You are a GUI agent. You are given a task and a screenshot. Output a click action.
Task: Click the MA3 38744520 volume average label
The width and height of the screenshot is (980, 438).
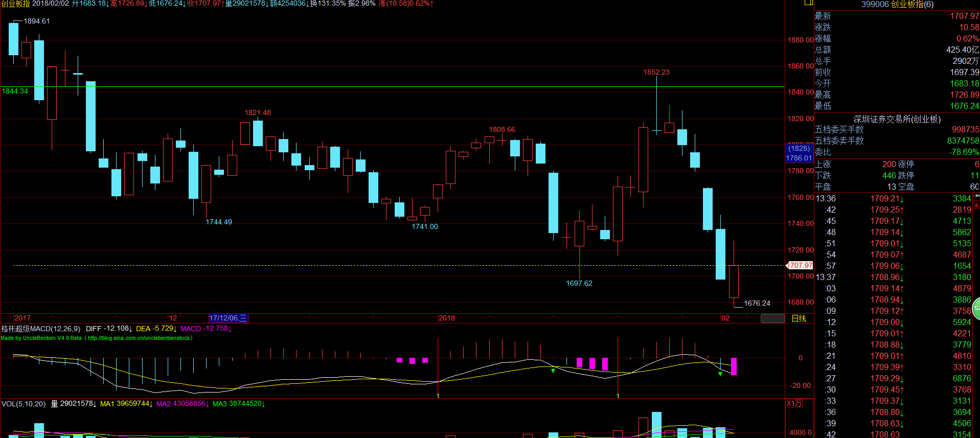(x=239, y=404)
